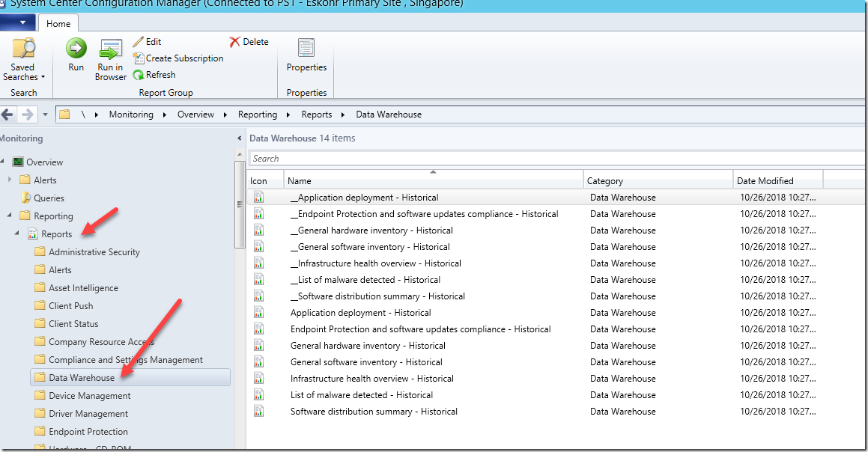The width and height of the screenshot is (868, 452).
Task: Sort by the Date Modified column header
Action: coord(778,180)
